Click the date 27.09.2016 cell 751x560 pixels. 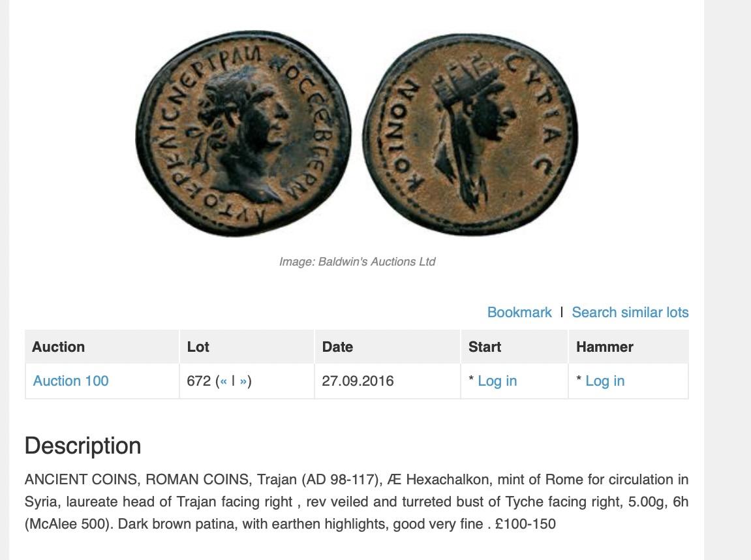358,381
